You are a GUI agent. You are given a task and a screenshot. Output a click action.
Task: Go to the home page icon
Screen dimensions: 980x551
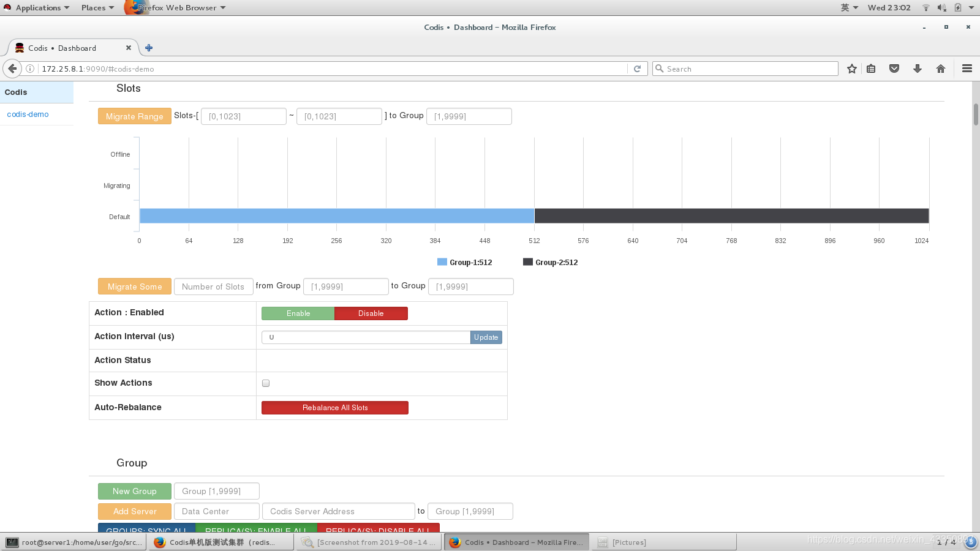941,69
